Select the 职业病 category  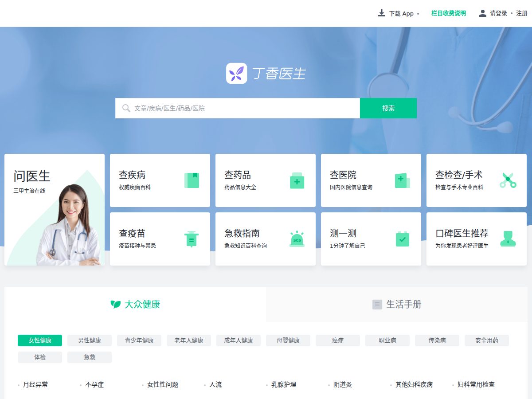[387, 340]
